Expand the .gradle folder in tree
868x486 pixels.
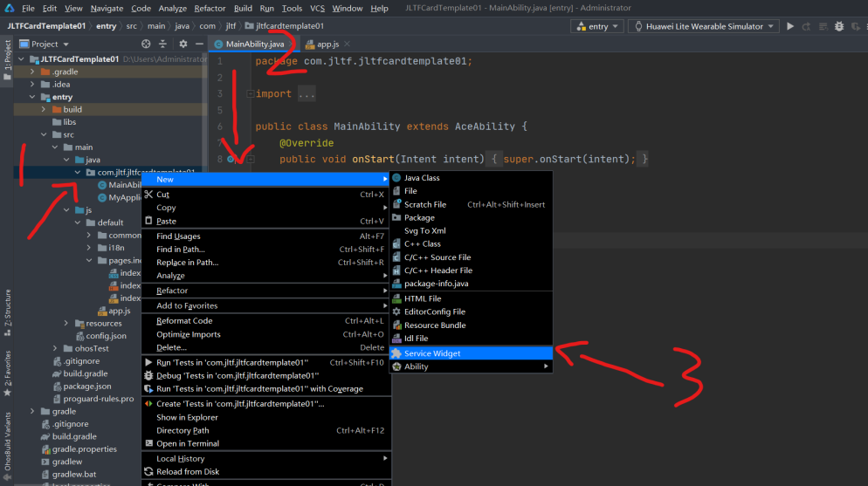pyautogui.click(x=33, y=72)
